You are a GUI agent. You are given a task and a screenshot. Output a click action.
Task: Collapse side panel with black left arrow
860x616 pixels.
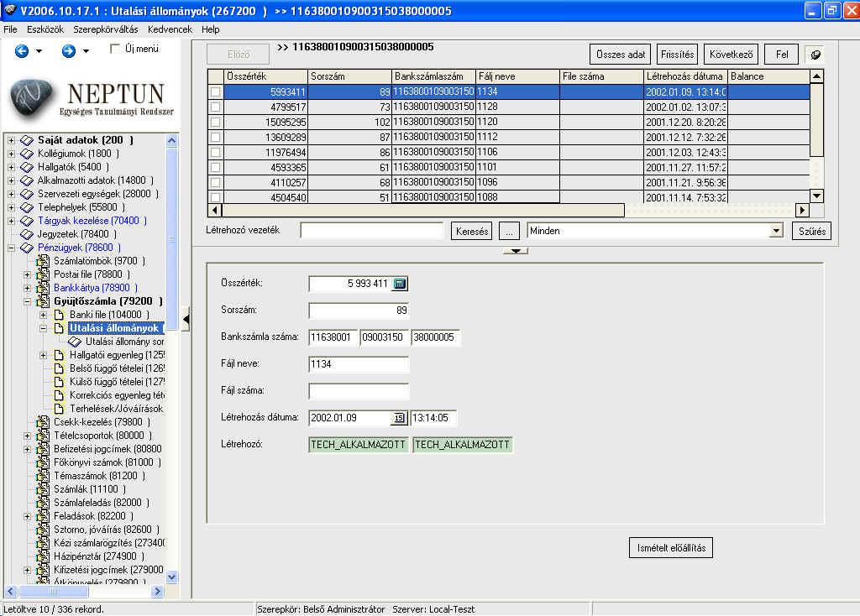186,319
